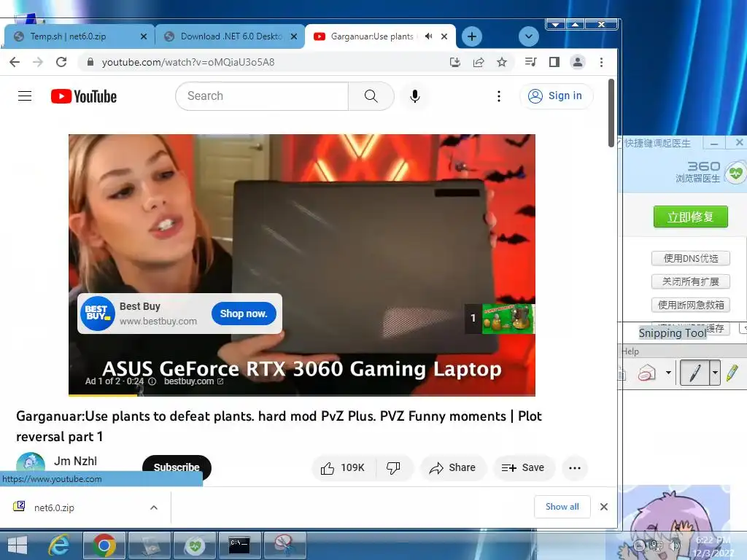Click the YouTube logo

point(84,96)
